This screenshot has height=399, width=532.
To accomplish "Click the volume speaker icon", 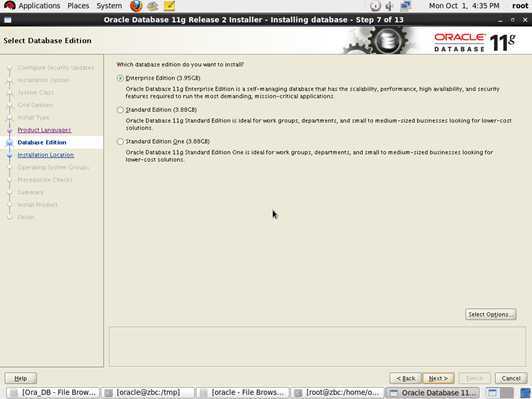I will pos(390,6).
